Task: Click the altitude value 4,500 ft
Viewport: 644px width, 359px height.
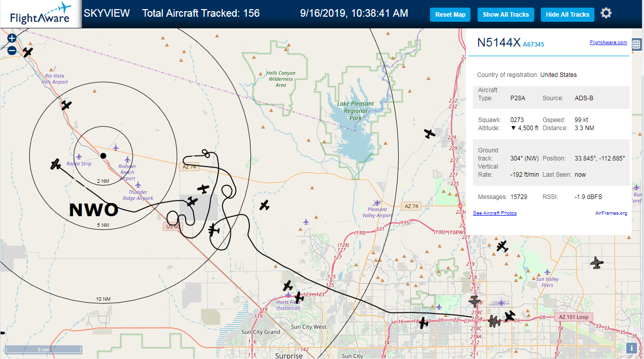Action: [x=525, y=128]
